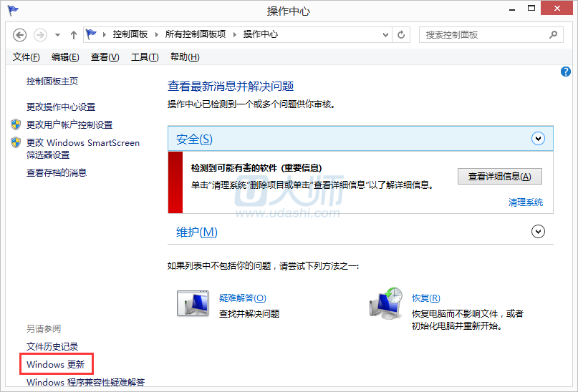Viewport: 578px width, 392px height.
Task: Click the refresh button beside address bar
Action: (401, 35)
